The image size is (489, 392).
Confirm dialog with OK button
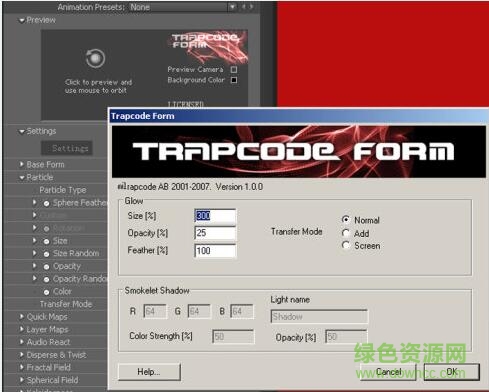[452, 372]
